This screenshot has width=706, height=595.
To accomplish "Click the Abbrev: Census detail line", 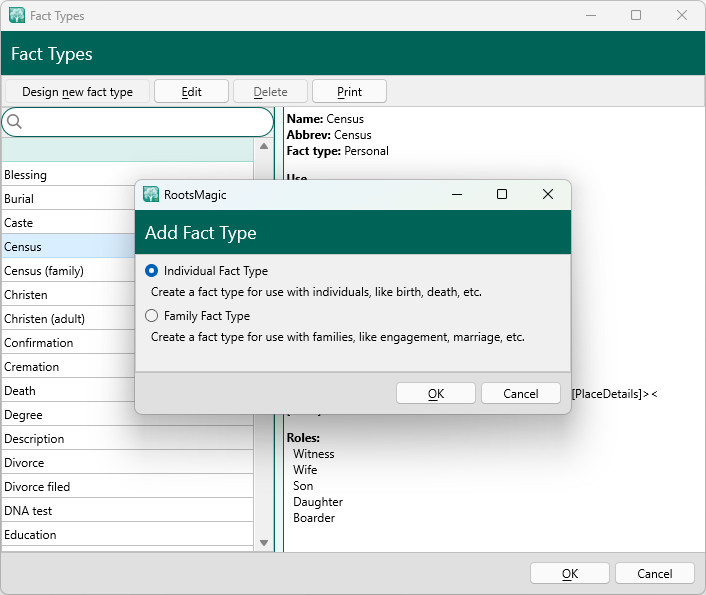I will tap(329, 135).
